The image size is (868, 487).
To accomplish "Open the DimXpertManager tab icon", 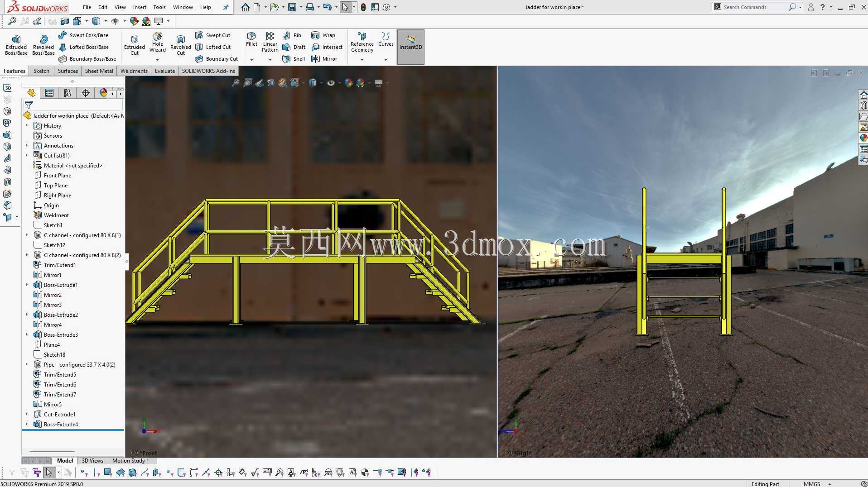I will pyautogui.click(x=86, y=93).
